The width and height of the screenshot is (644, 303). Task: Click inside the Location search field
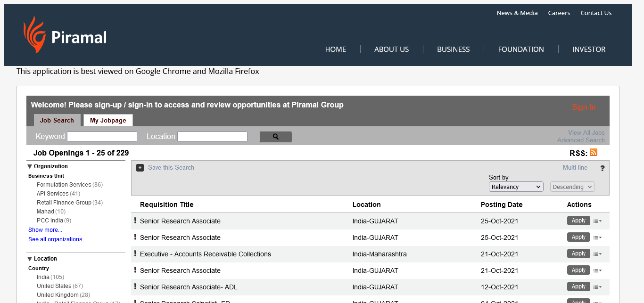coord(212,137)
